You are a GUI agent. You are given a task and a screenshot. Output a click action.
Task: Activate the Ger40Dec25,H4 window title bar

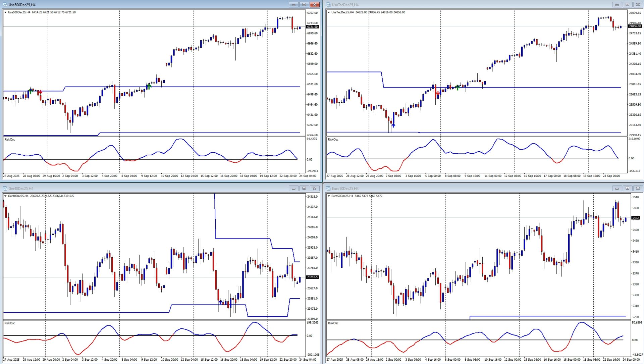click(134, 189)
